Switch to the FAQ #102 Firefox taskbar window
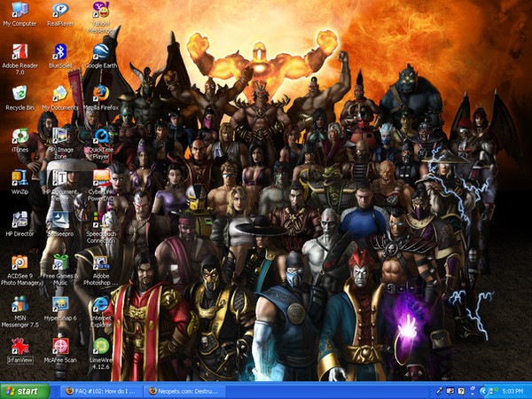 click(x=101, y=391)
